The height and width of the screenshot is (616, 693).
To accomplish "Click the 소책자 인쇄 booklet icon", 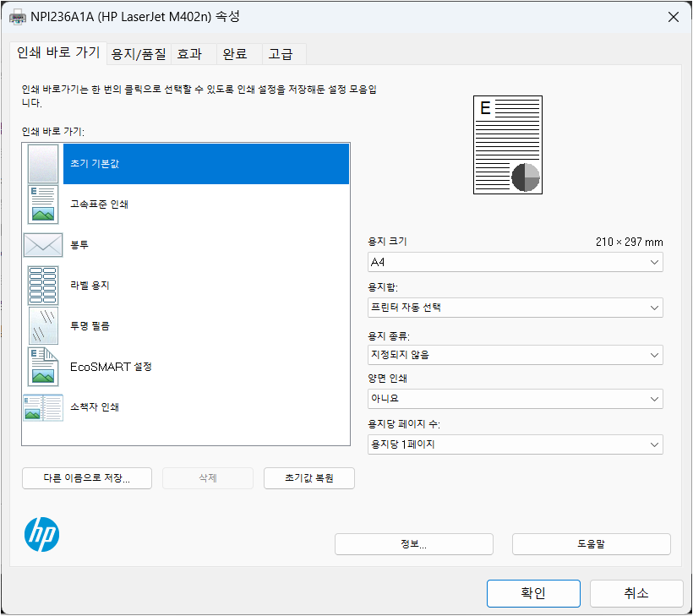I will pos(43,407).
